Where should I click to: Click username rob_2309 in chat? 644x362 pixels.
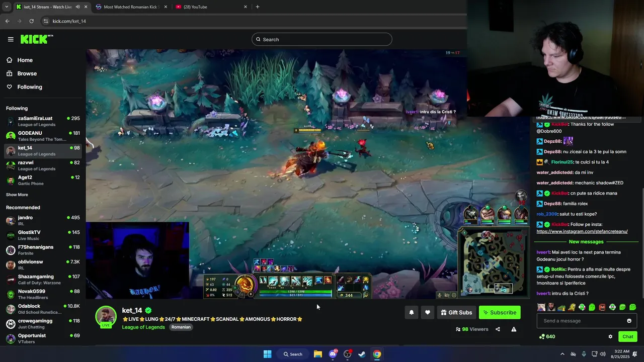coord(547,214)
